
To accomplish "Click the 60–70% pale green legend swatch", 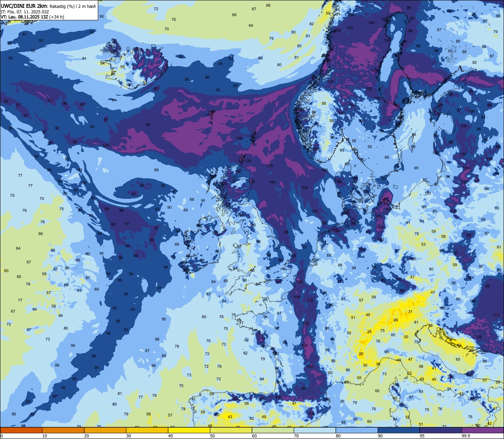I will [x=273, y=430].
